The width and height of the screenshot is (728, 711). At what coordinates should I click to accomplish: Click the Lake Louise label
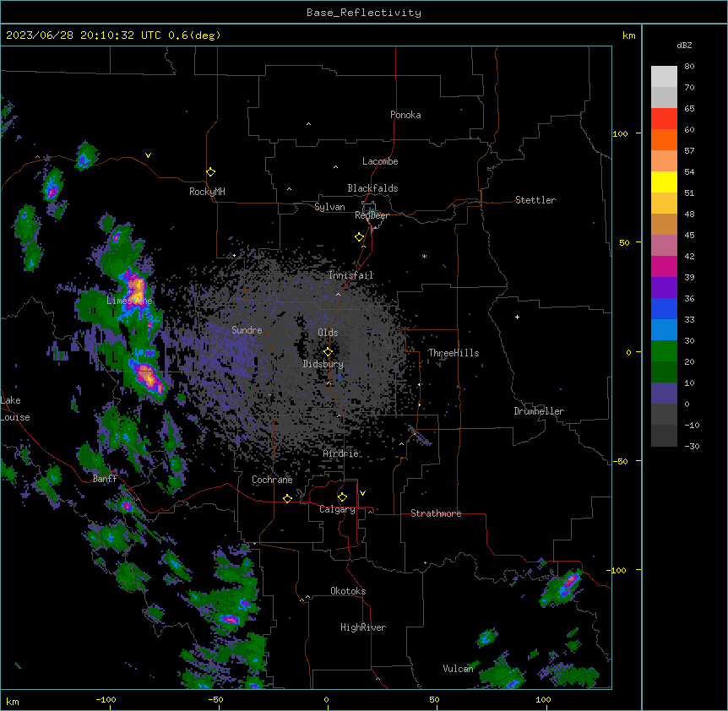point(15,409)
